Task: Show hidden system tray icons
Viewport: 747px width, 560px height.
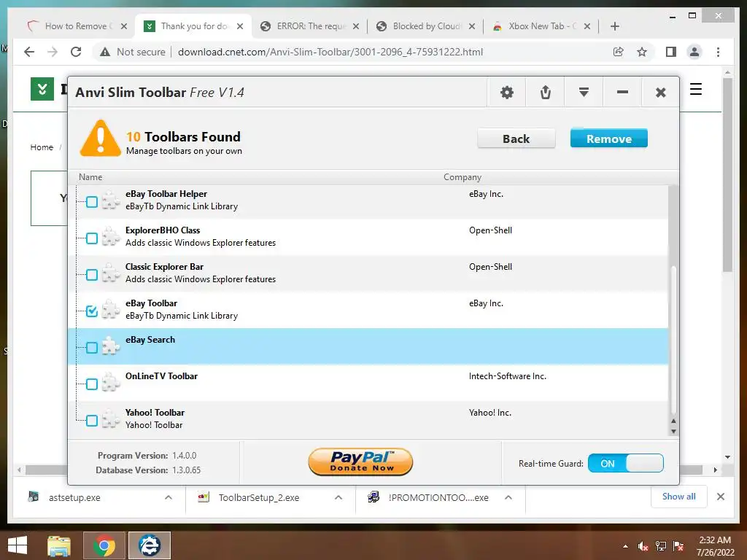Action: (x=625, y=546)
